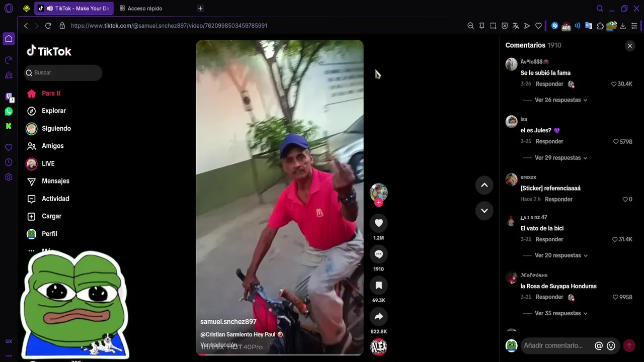This screenshot has height=362, width=644.
Task: Reply to the "el es Jules?" comment
Action: pos(549,142)
